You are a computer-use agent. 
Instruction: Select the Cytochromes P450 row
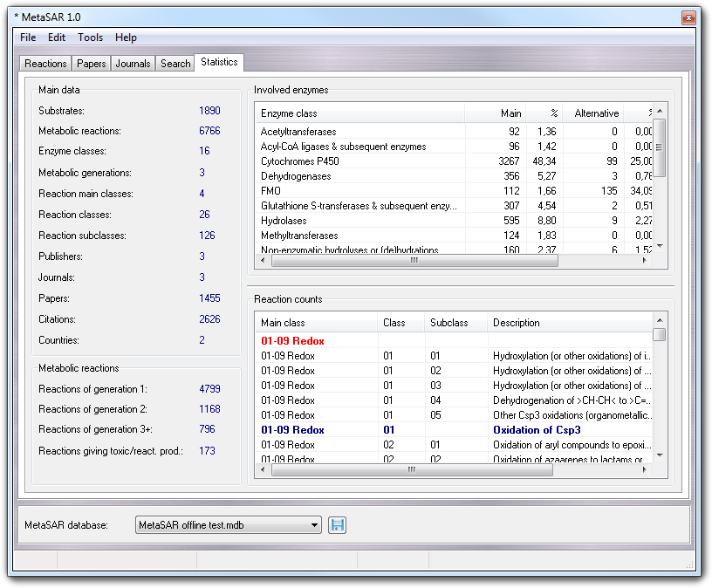coord(301,161)
